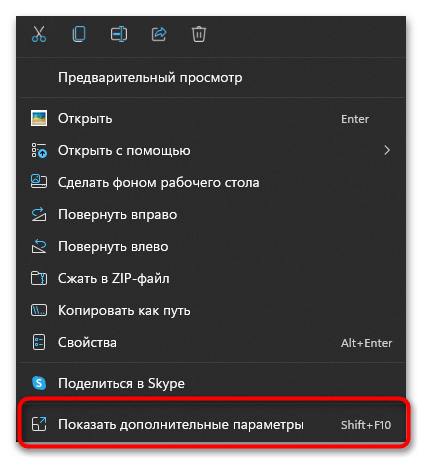
Task: Click the ZIP folder icon
Action: click(x=39, y=278)
